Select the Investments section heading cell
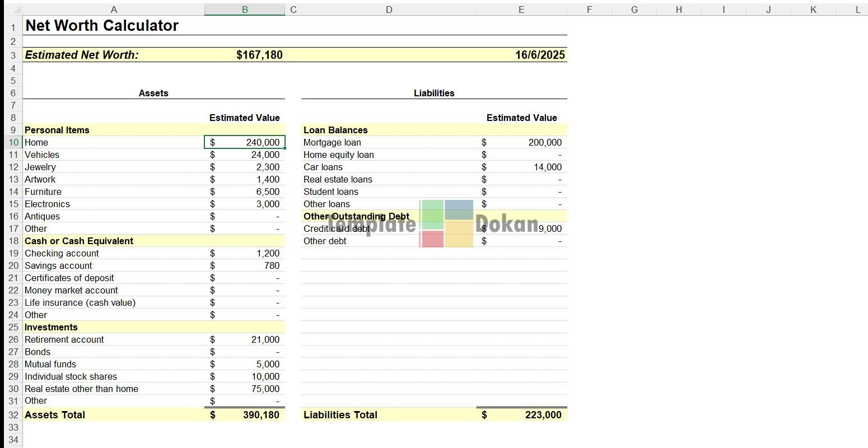This screenshot has height=448, width=868. point(51,327)
